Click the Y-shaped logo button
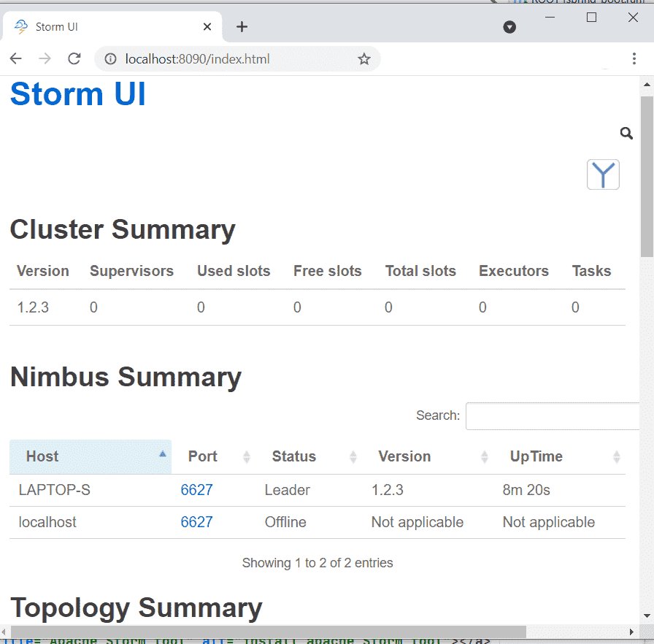This screenshot has height=644, width=654. (x=603, y=175)
